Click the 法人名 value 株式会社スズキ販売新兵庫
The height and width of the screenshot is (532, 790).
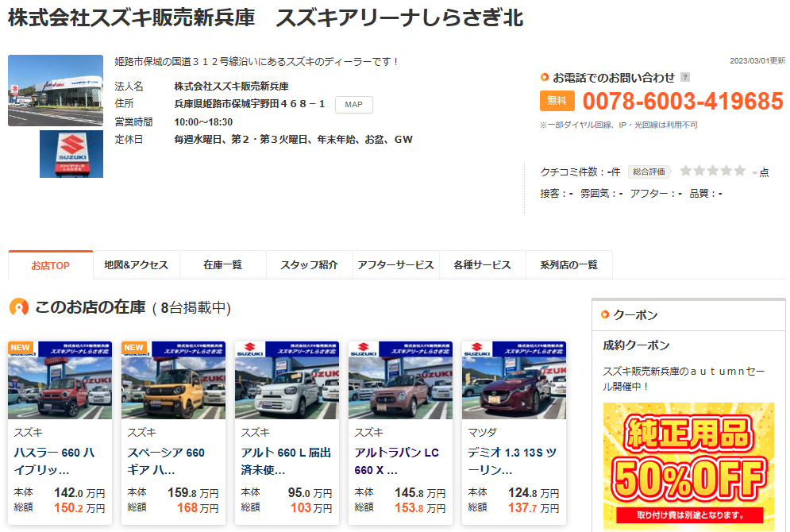231,86
